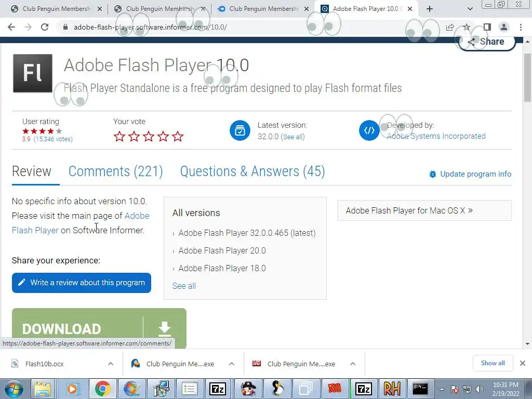
Task: Click See all under All versions
Action: [184, 286]
